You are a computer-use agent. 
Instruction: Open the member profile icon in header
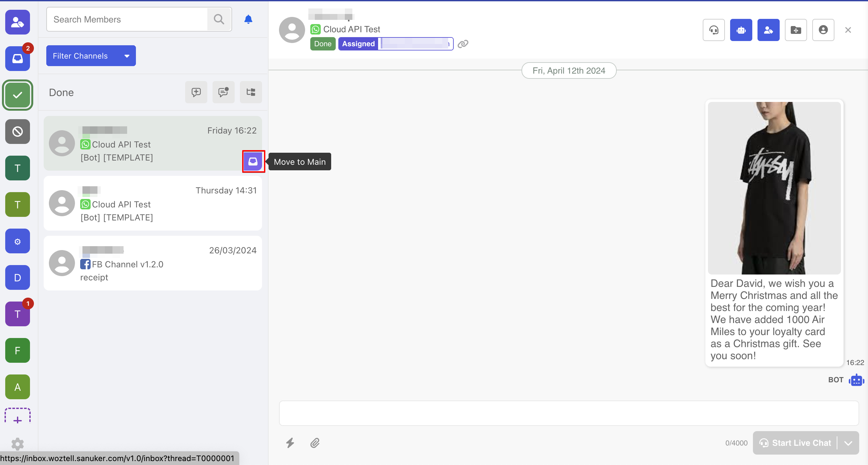823,30
